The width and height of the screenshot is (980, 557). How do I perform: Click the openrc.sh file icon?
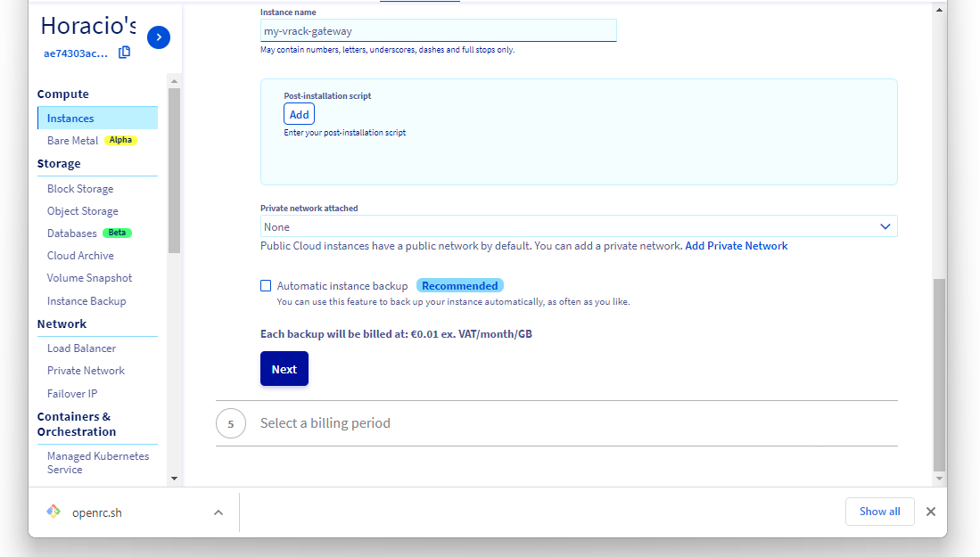[x=54, y=512]
